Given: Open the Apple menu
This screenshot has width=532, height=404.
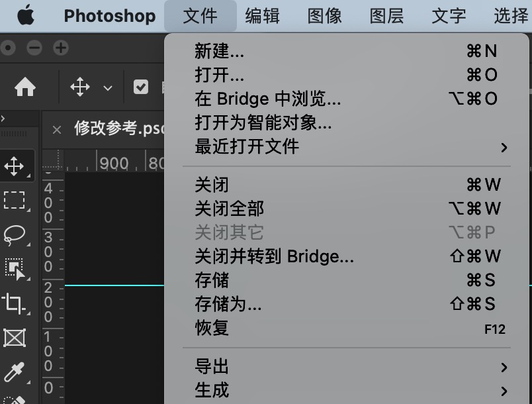Looking at the screenshot, I should (26, 15).
